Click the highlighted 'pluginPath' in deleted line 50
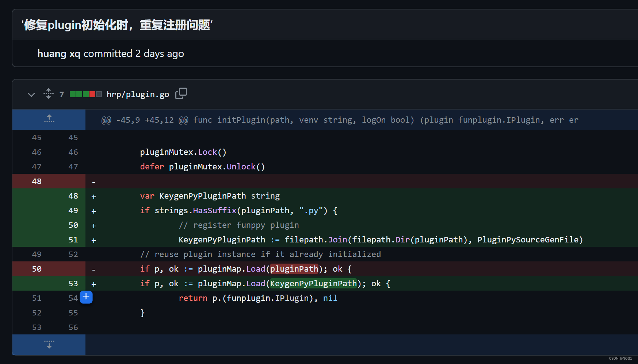This screenshot has height=364, width=638. [294, 269]
